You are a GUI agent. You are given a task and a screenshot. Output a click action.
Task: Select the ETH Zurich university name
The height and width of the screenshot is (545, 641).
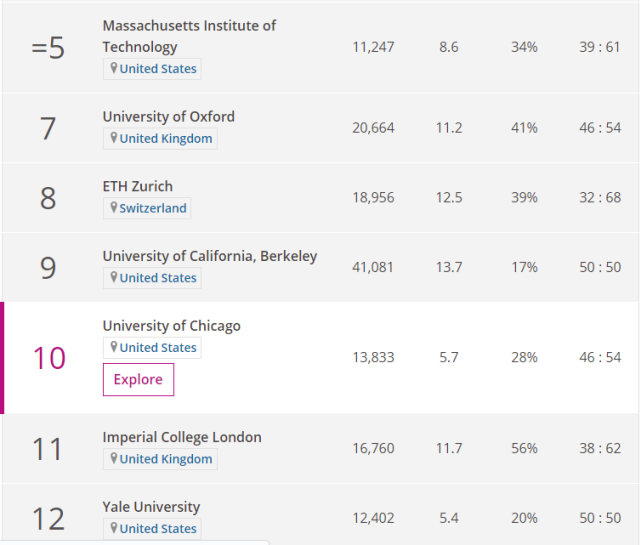pos(137,186)
